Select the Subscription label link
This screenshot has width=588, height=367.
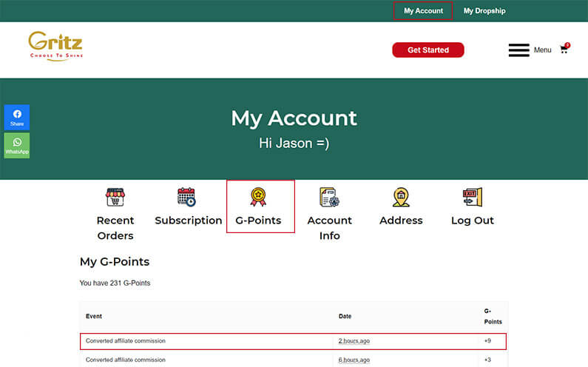point(188,220)
